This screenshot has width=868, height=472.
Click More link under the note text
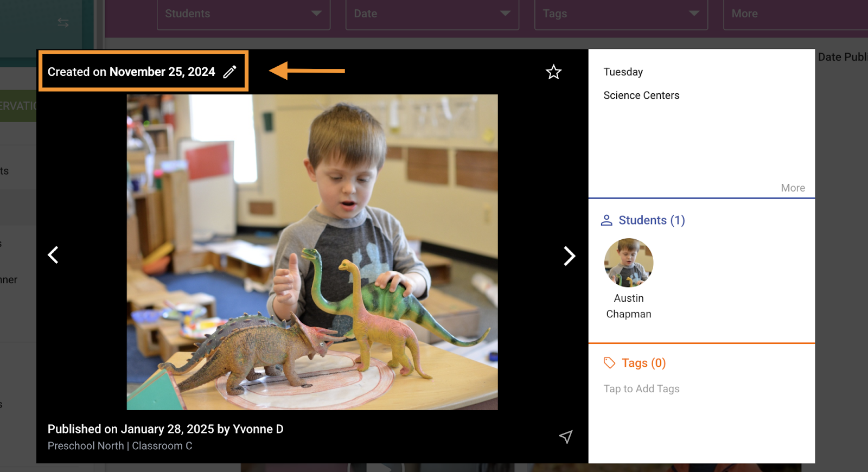[x=793, y=188]
